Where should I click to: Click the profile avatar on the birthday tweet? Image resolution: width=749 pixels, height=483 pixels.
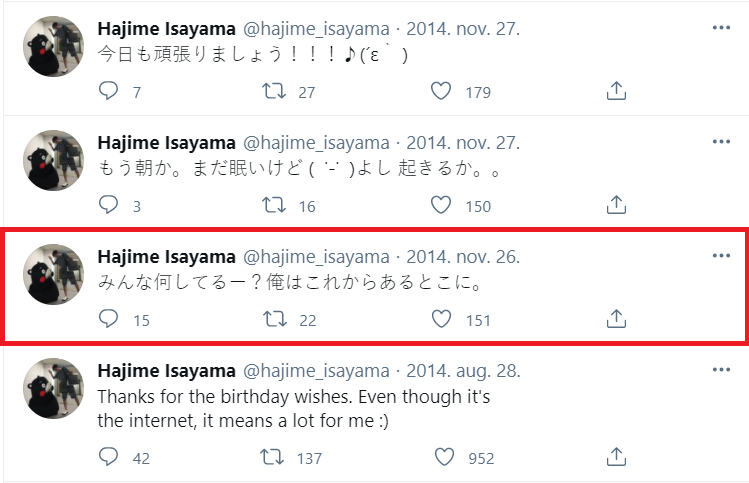tap(52, 388)
